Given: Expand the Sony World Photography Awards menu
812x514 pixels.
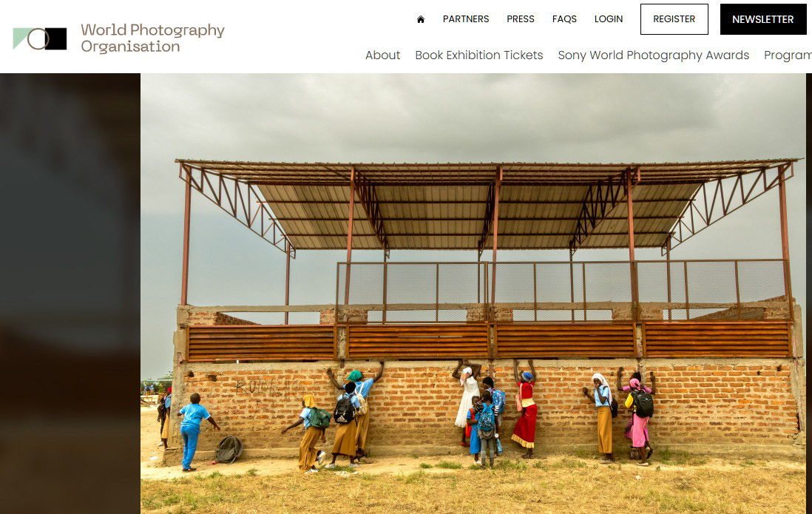Looking at the screenshot, I should 654,55.
